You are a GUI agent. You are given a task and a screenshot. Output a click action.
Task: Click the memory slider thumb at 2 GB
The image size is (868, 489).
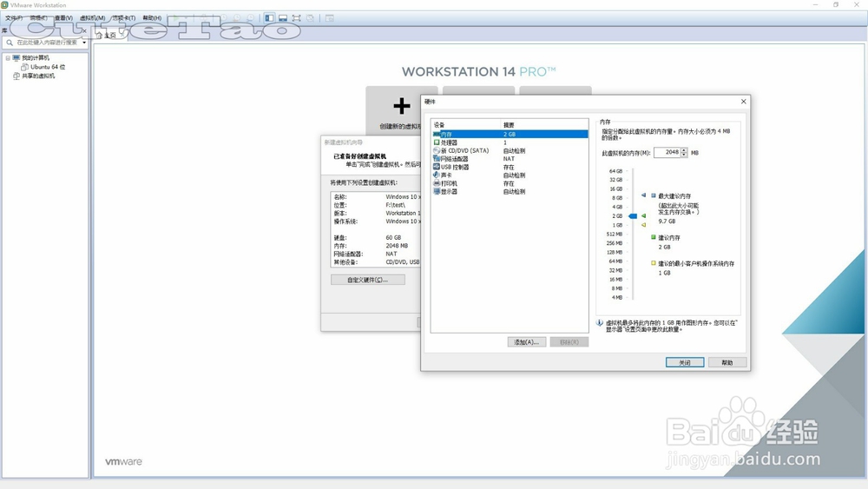[x=633, y=216]
